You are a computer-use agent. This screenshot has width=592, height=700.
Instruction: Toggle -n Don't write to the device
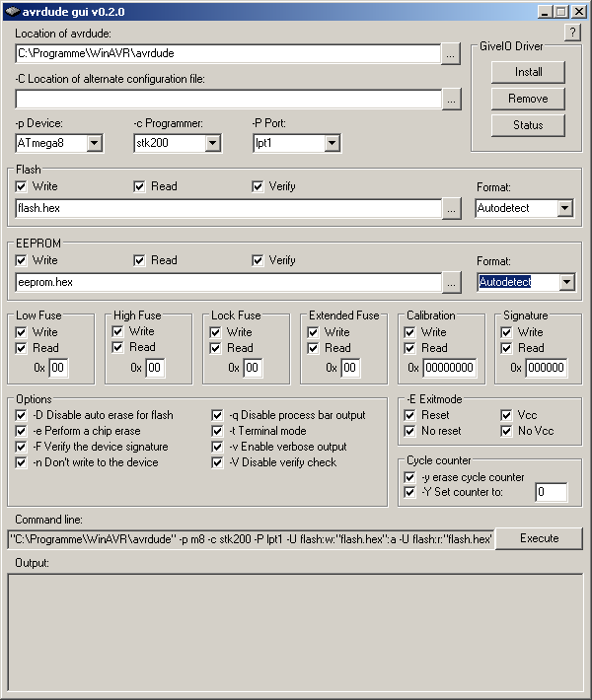pyautogui.click(x=21, y=462)
